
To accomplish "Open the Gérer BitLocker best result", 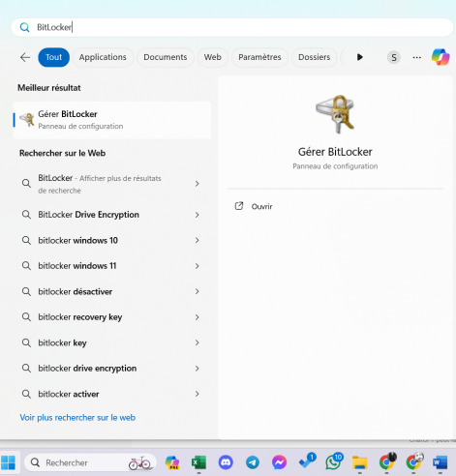I will pyautogui.click(x=112, y=120).
